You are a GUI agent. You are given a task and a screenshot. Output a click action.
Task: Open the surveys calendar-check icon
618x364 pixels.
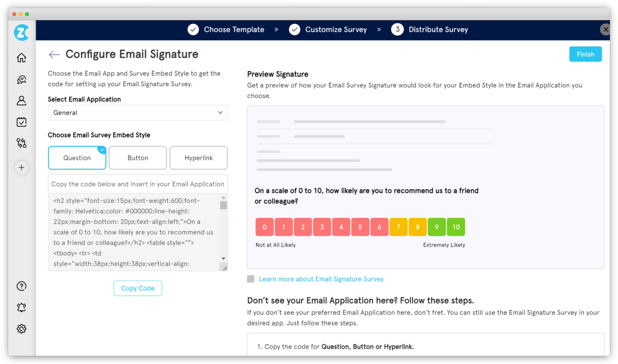[21, 122]
